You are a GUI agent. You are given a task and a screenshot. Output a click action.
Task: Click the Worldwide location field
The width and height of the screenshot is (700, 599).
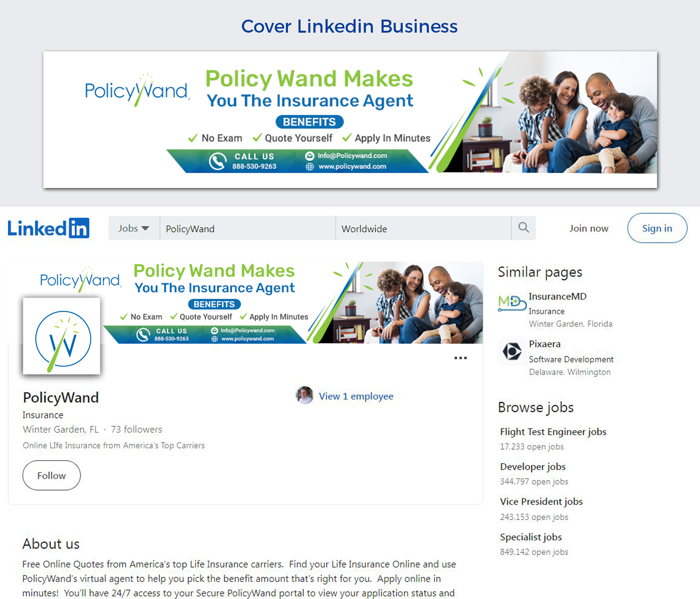pos(424,228)
